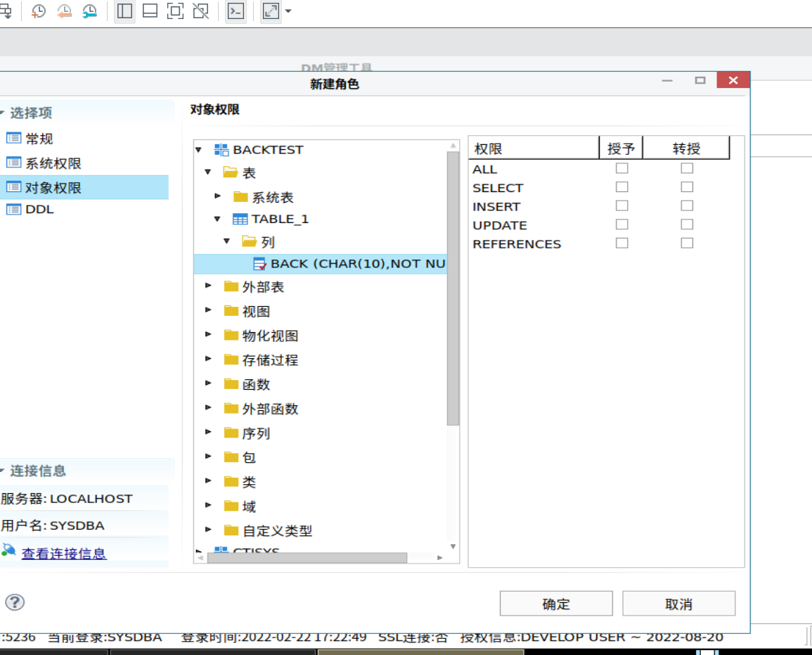812x655 pixels.
Task: Click the expand window toolbar icon
Action: click(x=271, y=11)
